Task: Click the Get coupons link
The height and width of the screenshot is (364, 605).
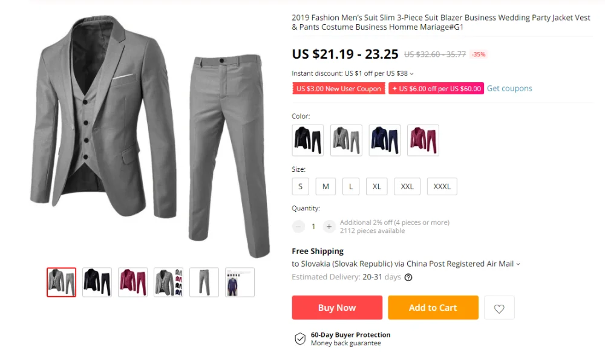Action: click(x=509, y=88)
